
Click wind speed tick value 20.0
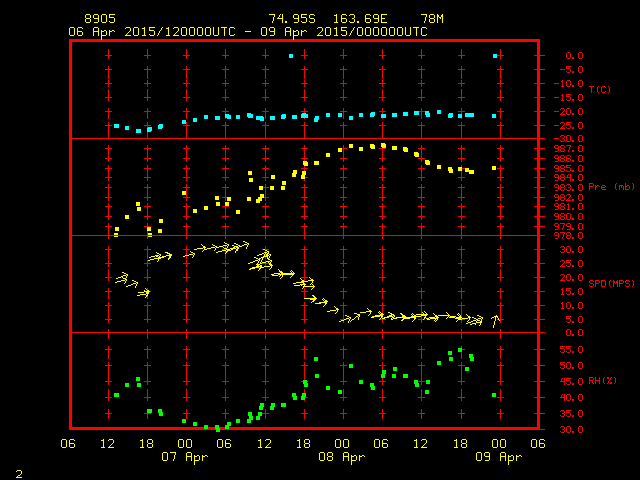pyautogui.click(x=571, y=278)
